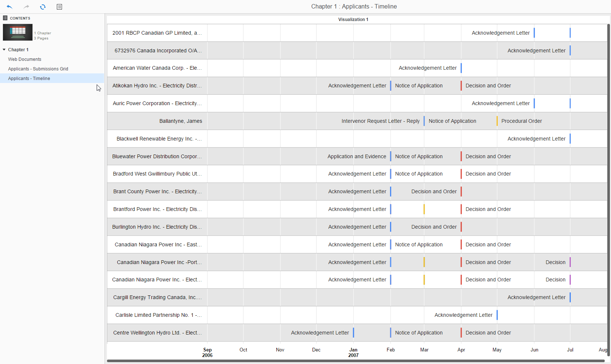Viewport: 611px width, 364px height.
Task: Click the yellow marker in Brantford Power row
Action: [x=424, y=209]
